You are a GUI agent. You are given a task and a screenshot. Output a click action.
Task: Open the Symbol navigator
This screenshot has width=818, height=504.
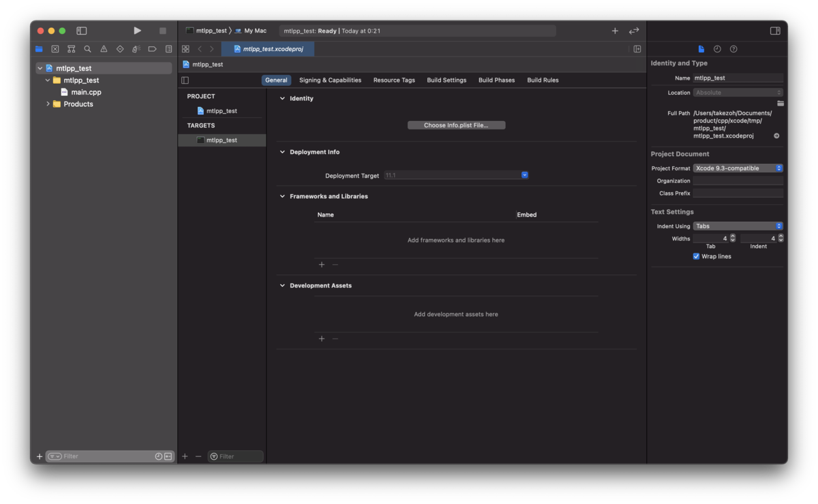coord(71,49)
